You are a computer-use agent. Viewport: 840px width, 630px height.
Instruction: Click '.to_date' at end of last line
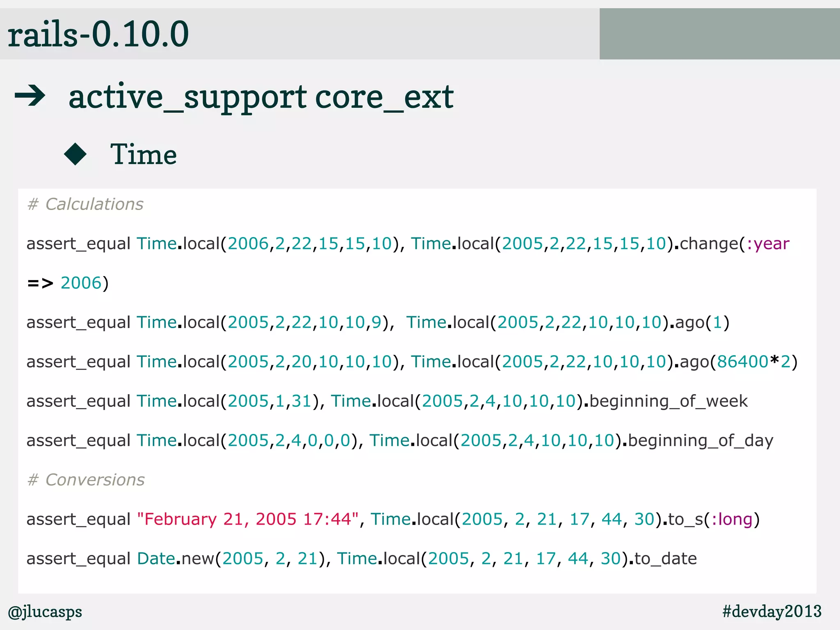(662, 559)
